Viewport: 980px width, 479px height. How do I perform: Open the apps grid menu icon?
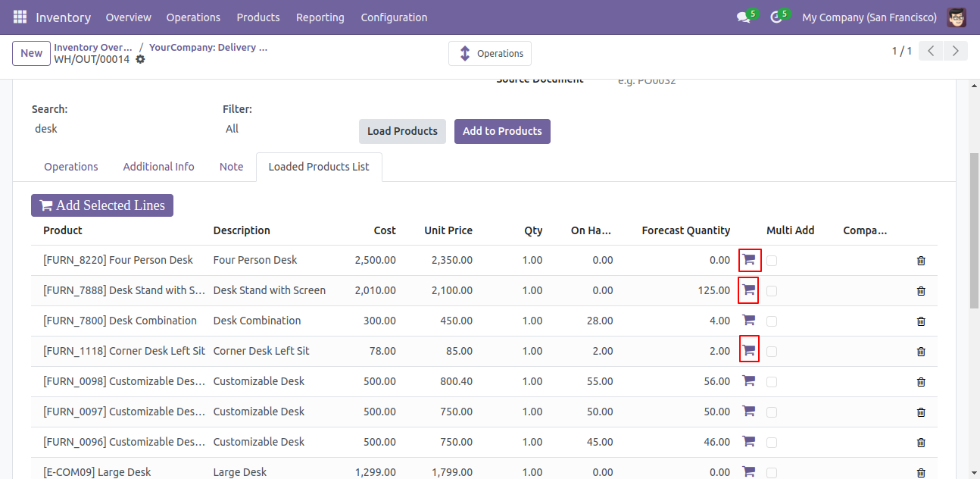pos(20,17)
